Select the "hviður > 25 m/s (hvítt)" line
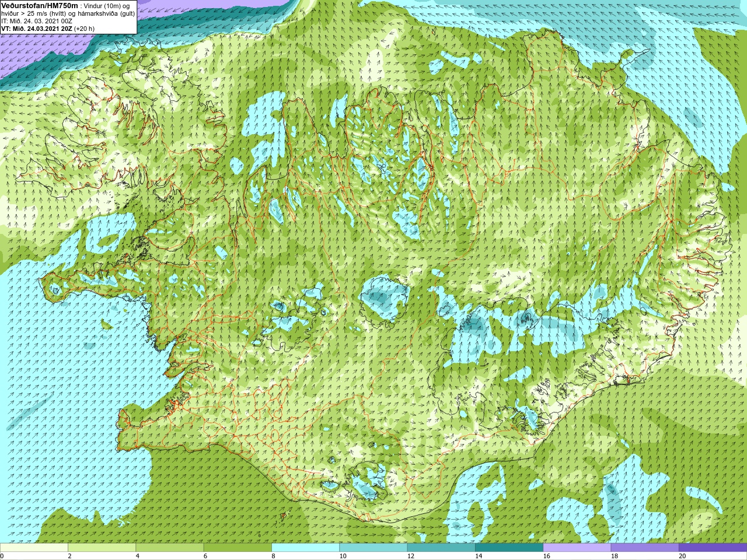Image resolution: width=747 pixels, height=560 pixels. pos(34,13)
